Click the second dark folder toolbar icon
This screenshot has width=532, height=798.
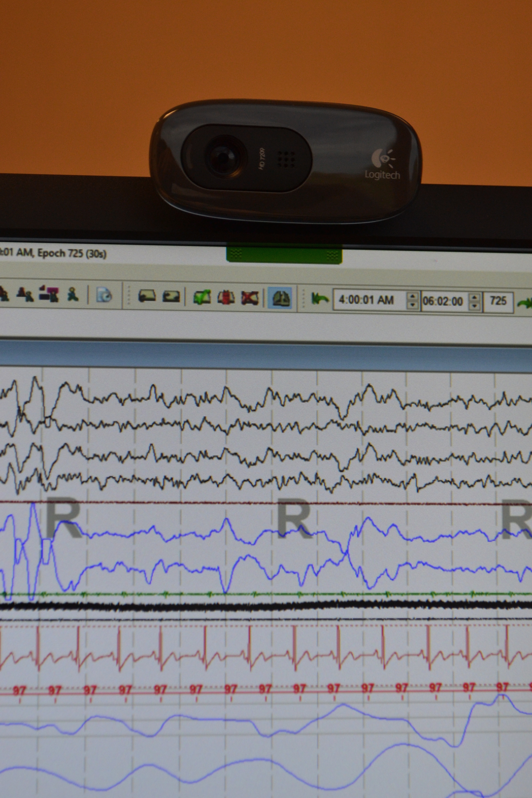[171, 296]
